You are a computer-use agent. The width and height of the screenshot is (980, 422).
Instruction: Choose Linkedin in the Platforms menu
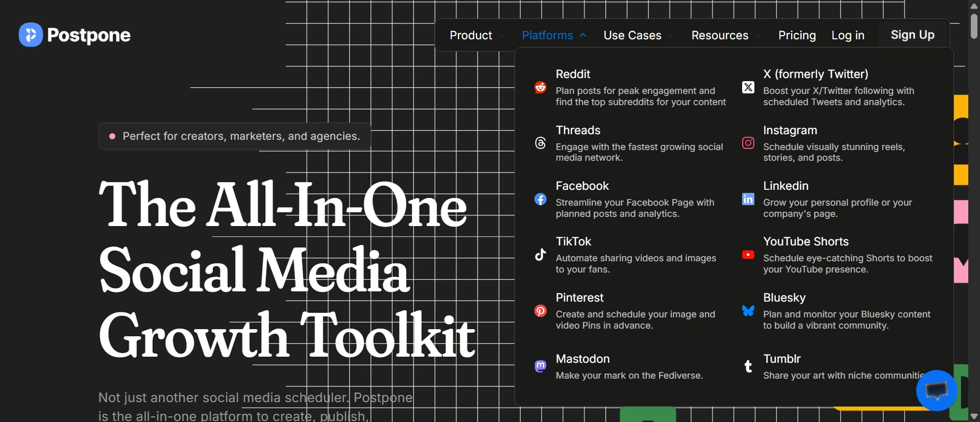(786, 186)
